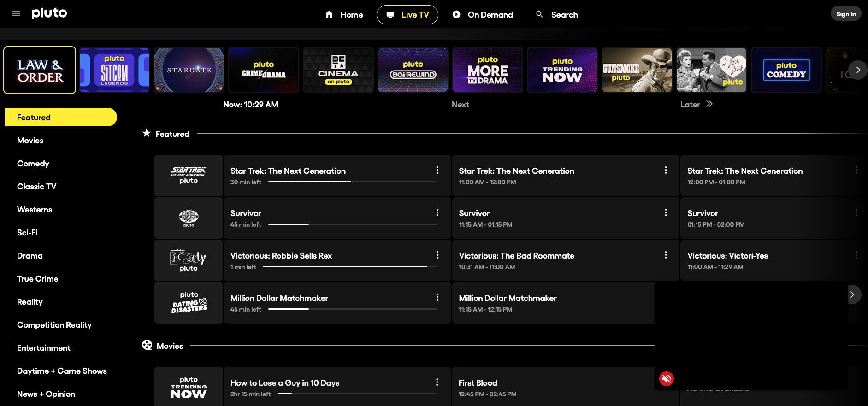Select the iCarly Pluto channel logo
Screen dimensions: 868x406
[189, 260]
